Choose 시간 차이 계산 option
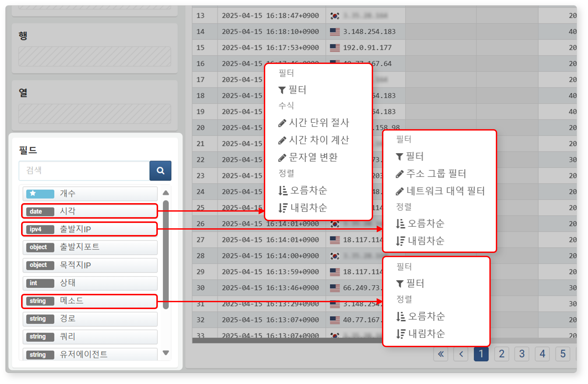The image size is (588, 384). tap(314, 140)
